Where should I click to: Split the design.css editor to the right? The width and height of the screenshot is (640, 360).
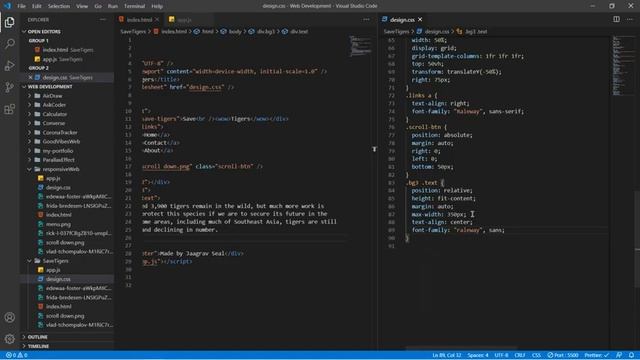(616, 19)
